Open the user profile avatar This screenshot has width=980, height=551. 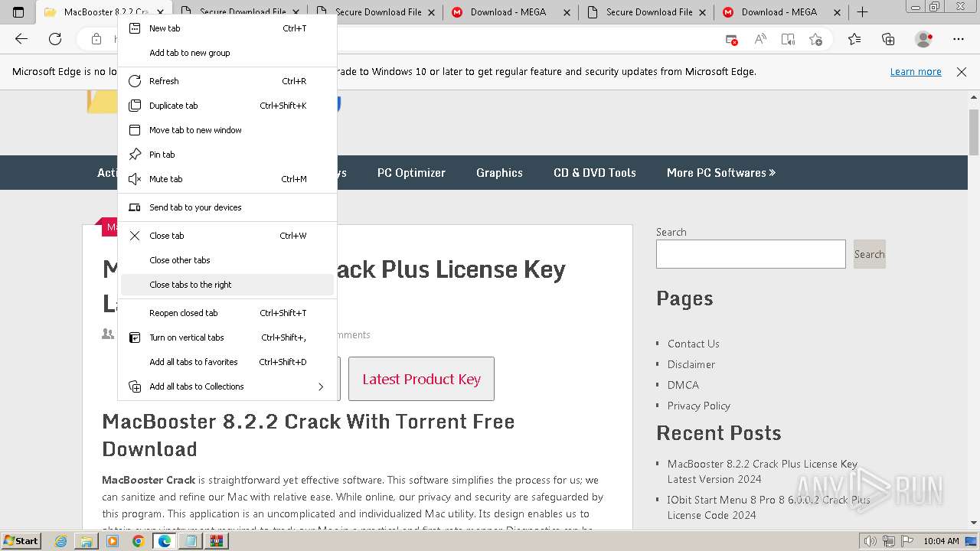tap(924, 39)
